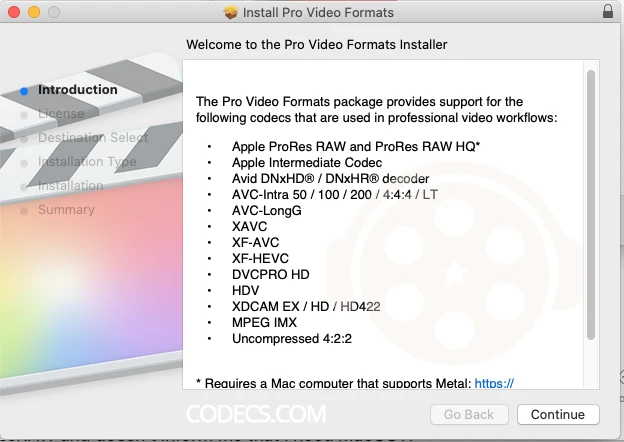Screen dimensions: 624x442
Task: Click the blue bullet beside Introduction
Action: 25,90
